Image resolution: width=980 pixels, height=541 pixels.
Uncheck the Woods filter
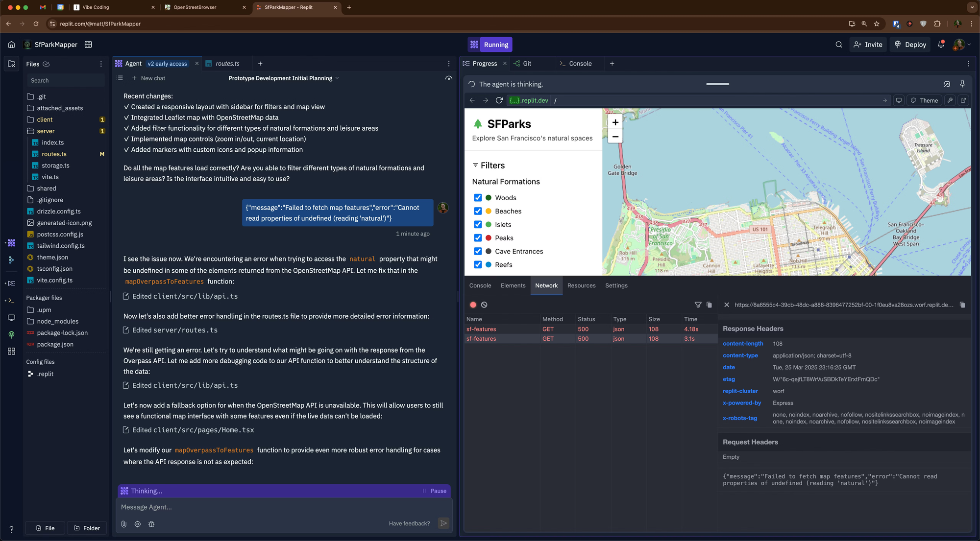(x=478, y=198)
